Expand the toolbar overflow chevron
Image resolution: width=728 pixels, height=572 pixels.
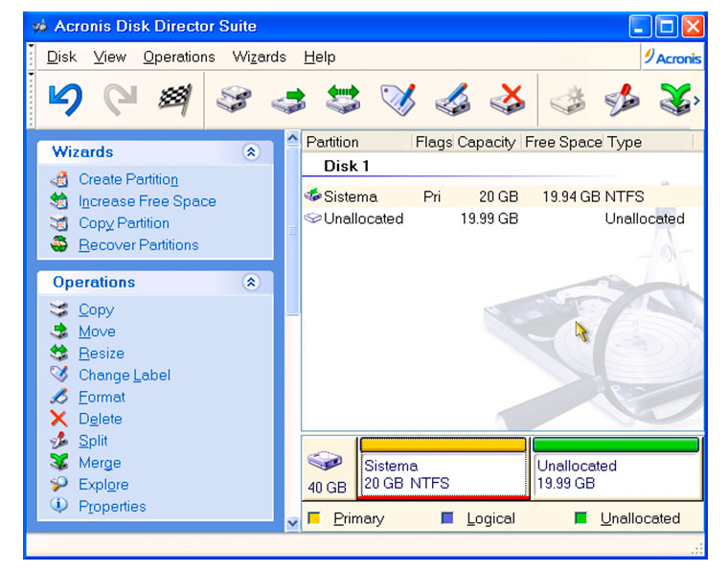(x=697, y=101)
